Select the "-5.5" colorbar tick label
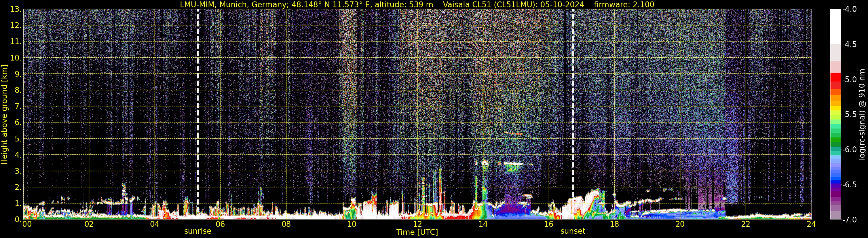The height and width of the screenshot is (238, 868). coord(849,114)
